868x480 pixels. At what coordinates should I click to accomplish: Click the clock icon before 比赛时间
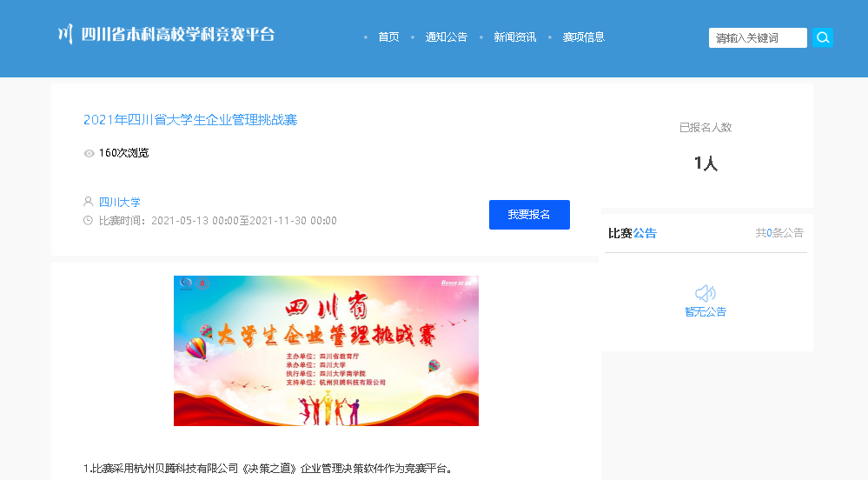[x=88, y=221]
